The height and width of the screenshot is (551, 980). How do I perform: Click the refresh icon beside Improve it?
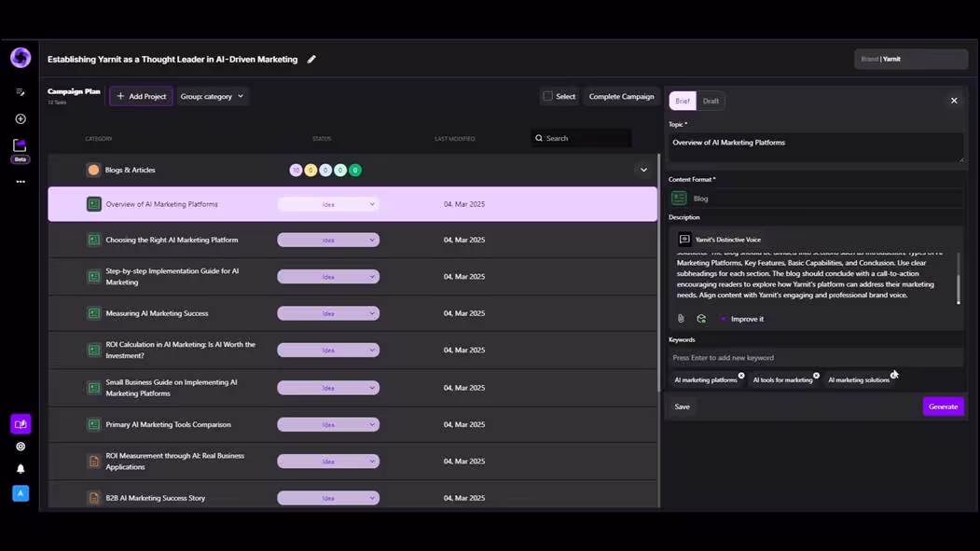[701, 319]
